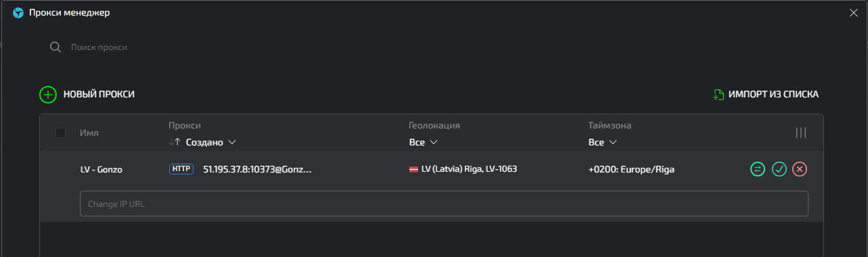Click the change IP arrows icon for LV - Gonzo

[x=758, y=169]
